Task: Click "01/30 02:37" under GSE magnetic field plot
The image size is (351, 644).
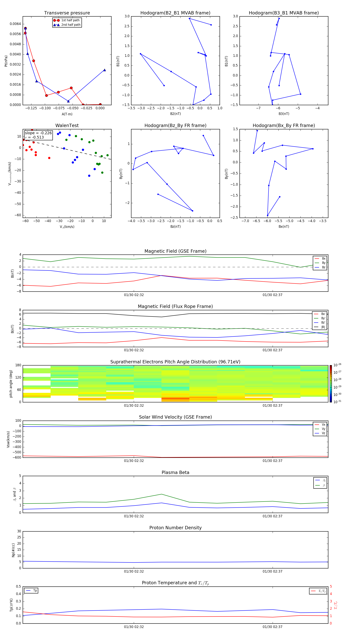Action: click(273, 295)
